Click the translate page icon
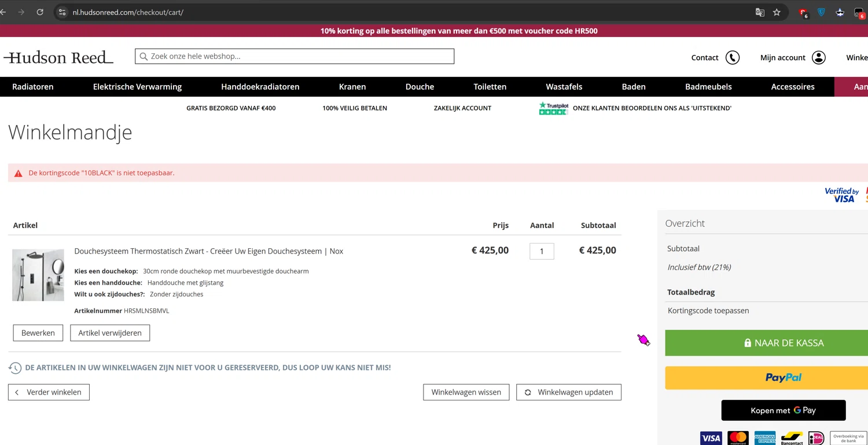 (x=760, y=12)
